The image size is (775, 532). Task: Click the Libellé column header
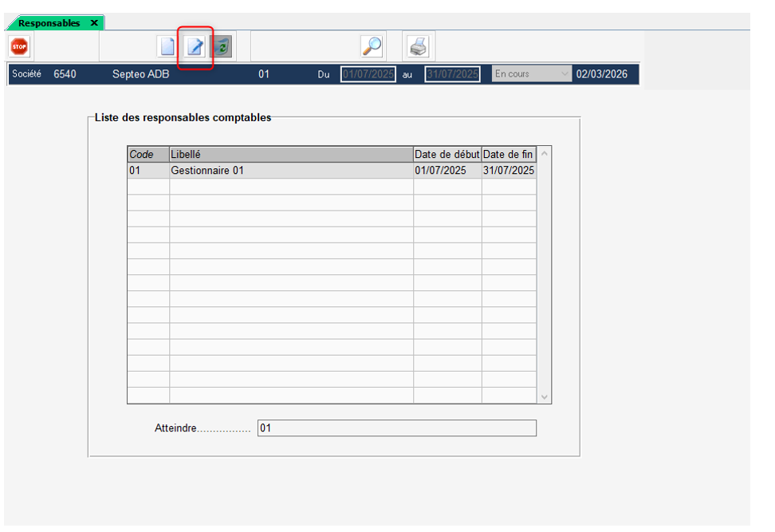coord(290,154)
